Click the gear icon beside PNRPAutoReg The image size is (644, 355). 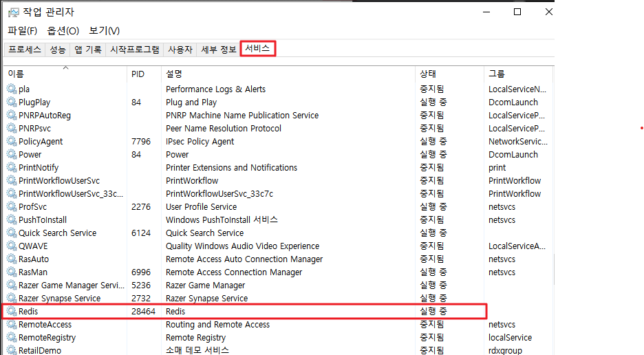(x=12, y=115)
